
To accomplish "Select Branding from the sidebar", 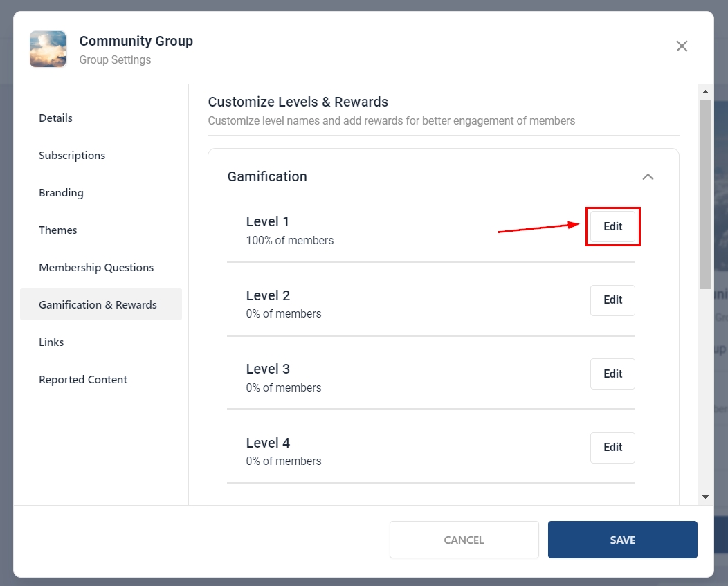I will tap(61, 193).
